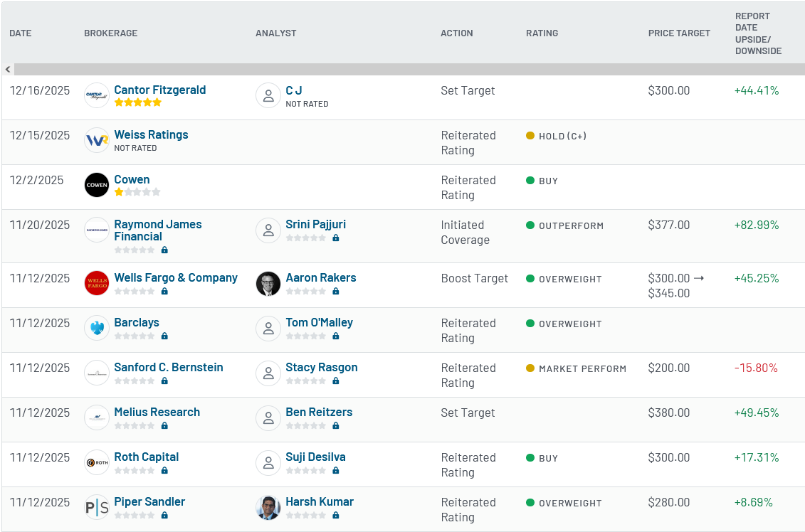Click the lock icon under Wells Fargo & Company
Image resolution: width=805 pixels, height=532 pixels.
point(164,291)
